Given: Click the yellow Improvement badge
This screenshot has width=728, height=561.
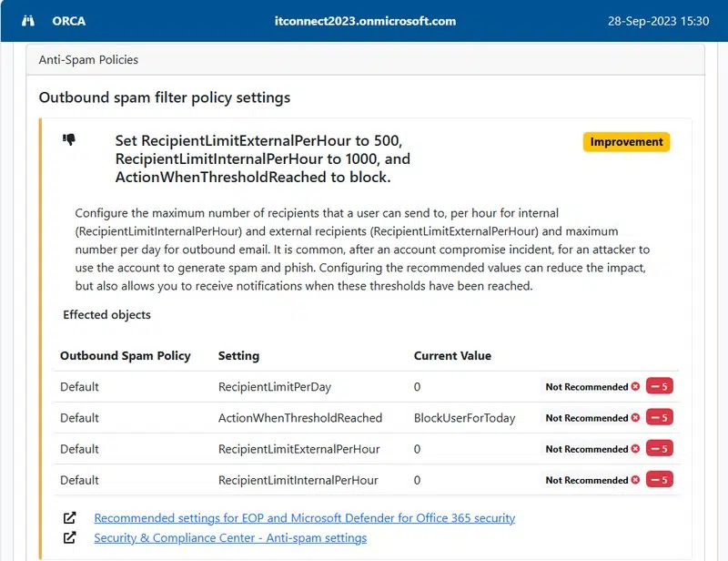Looking at the screenshot, I should (626, 142).
